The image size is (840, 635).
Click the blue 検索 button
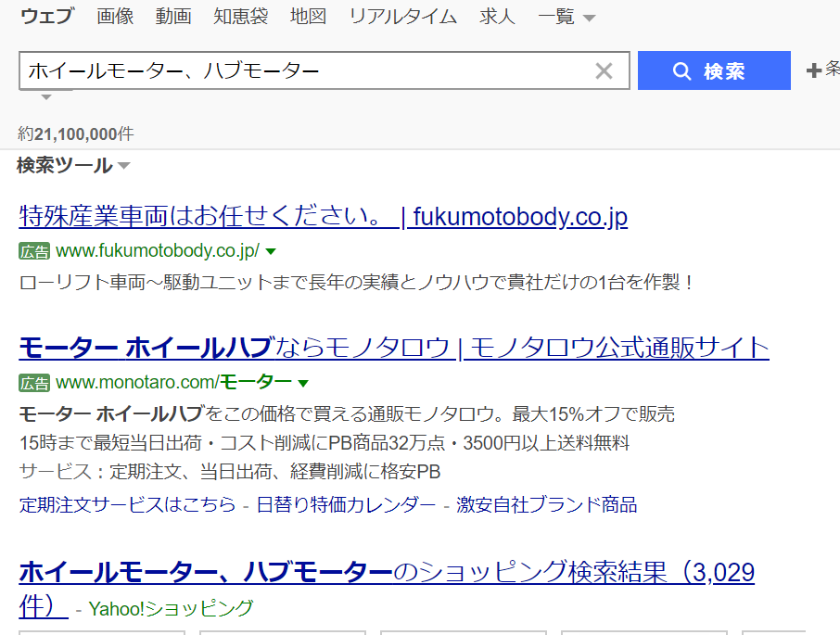(714, 70)
